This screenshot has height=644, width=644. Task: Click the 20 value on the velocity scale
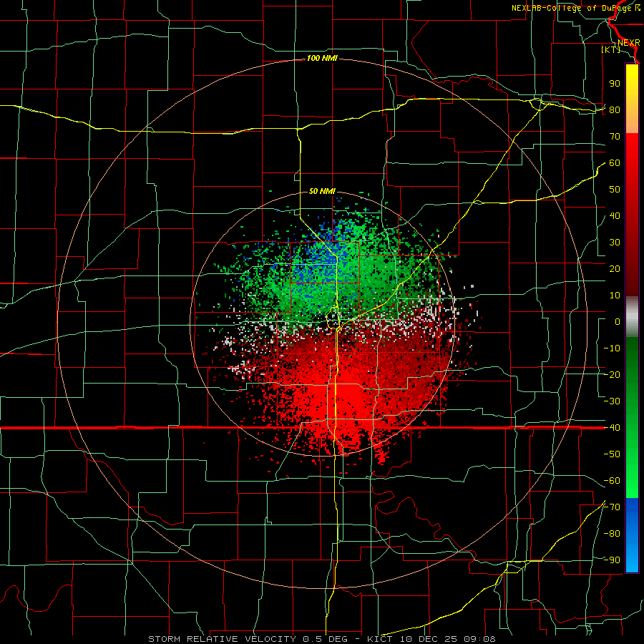[615, 269]
